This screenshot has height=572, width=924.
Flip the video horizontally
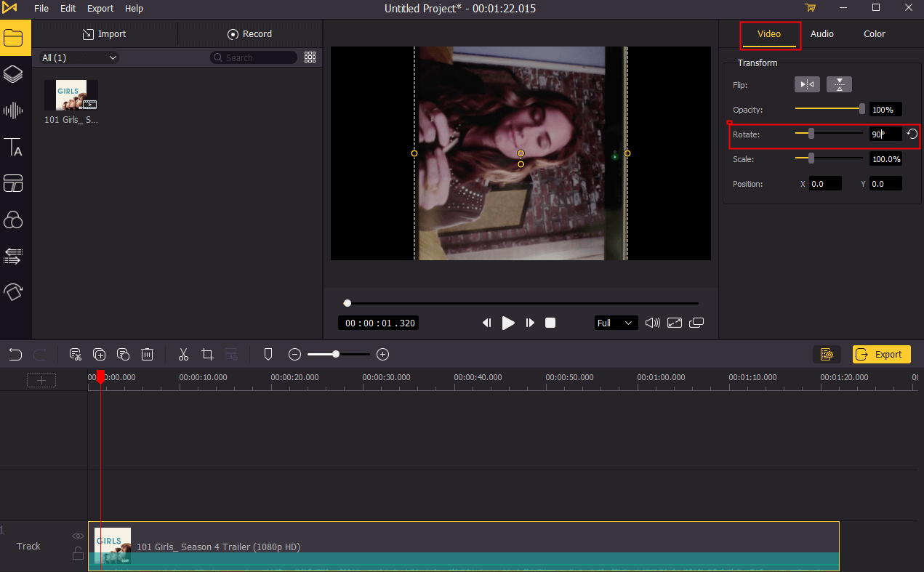(x=806, y=84)
